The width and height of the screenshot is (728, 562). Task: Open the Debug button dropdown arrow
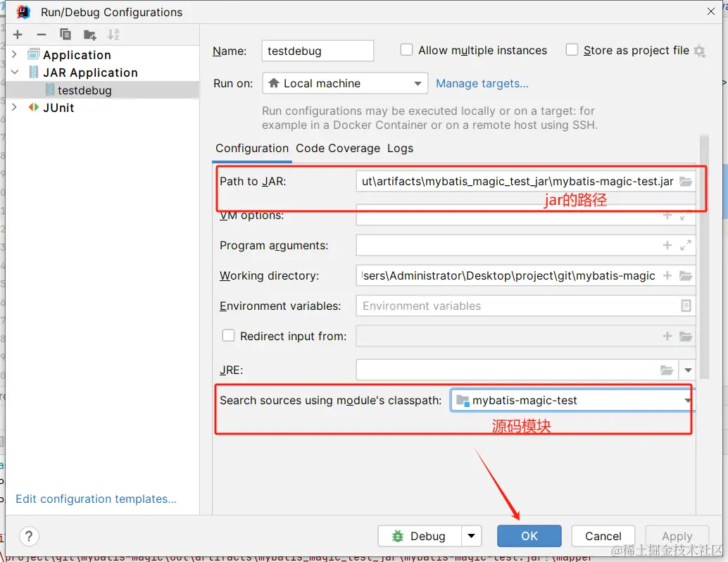[471, 536]
